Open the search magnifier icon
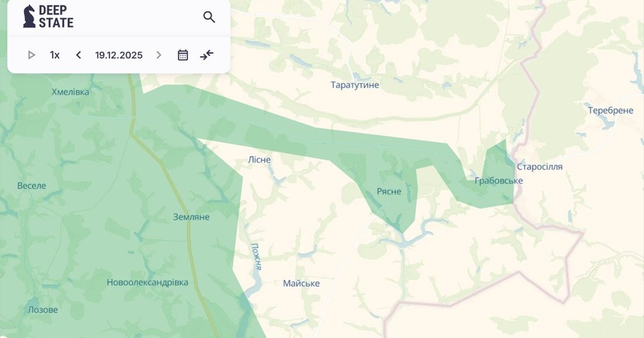 pyautogui.click(x=209, y=17)
